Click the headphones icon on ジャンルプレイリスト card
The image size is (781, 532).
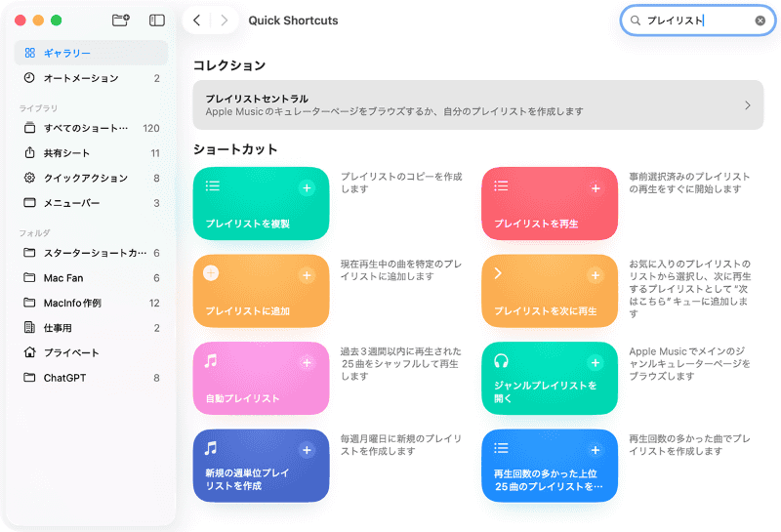501,360
